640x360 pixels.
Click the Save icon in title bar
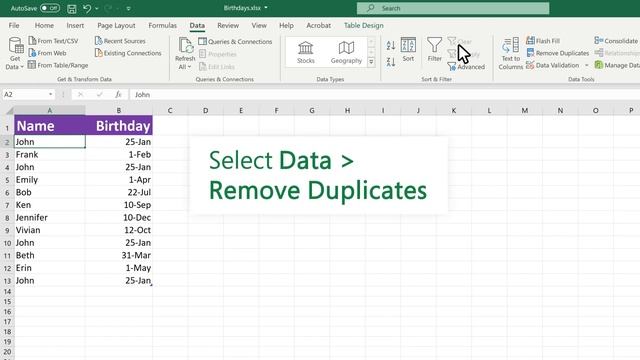click(72, 9)
